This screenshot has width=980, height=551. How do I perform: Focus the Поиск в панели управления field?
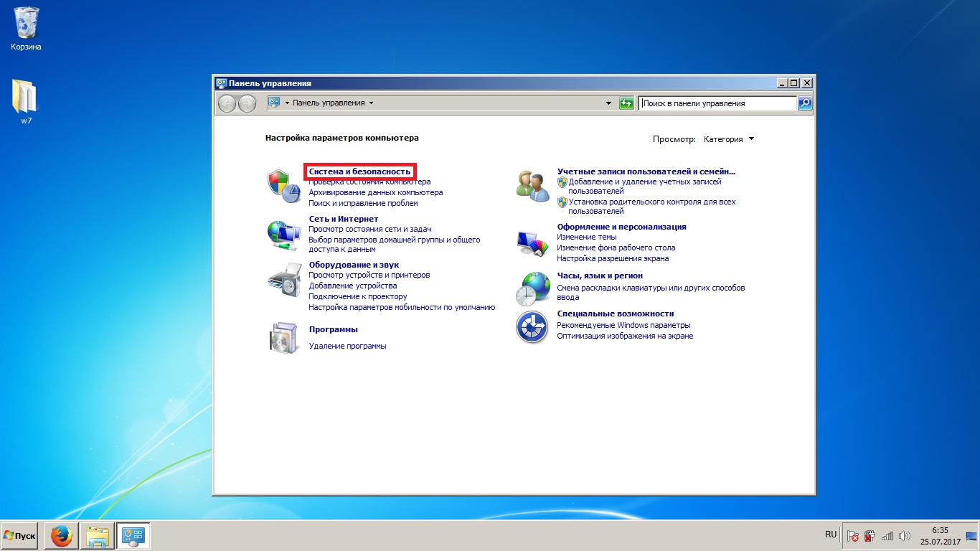click(x=718, y=103)
